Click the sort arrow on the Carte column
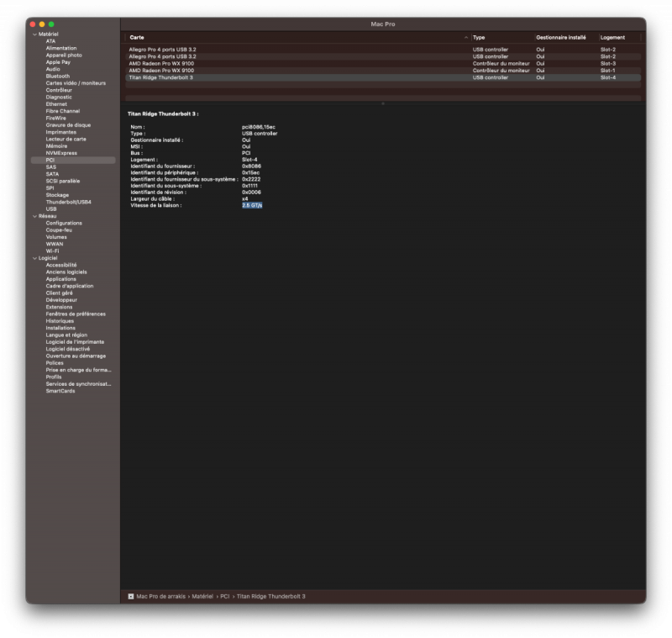The width and height of the screenshot is (672, 638). pyautogui.click(x=467, y=37)
